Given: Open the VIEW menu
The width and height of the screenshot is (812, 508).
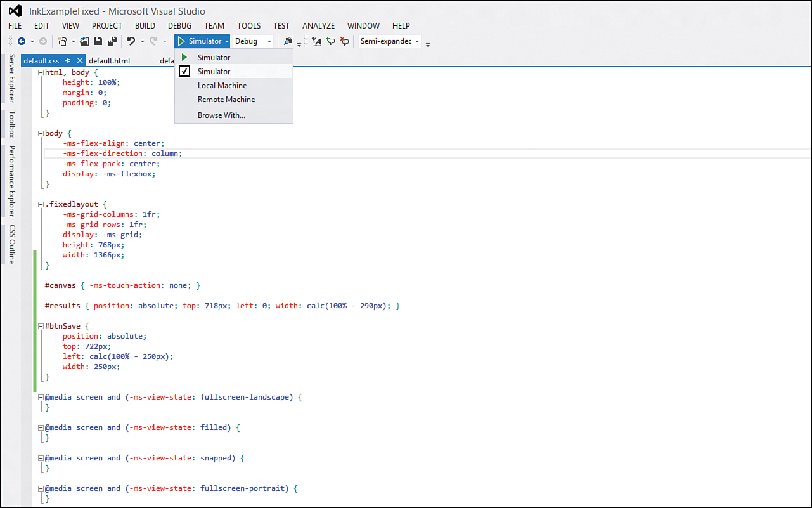Looking at the screenshot, I should click(71, 26).
